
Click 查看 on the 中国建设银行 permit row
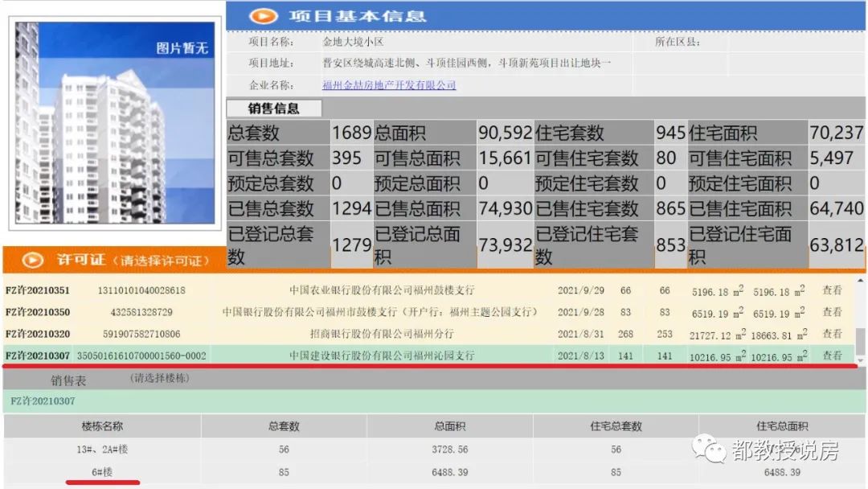833,355
